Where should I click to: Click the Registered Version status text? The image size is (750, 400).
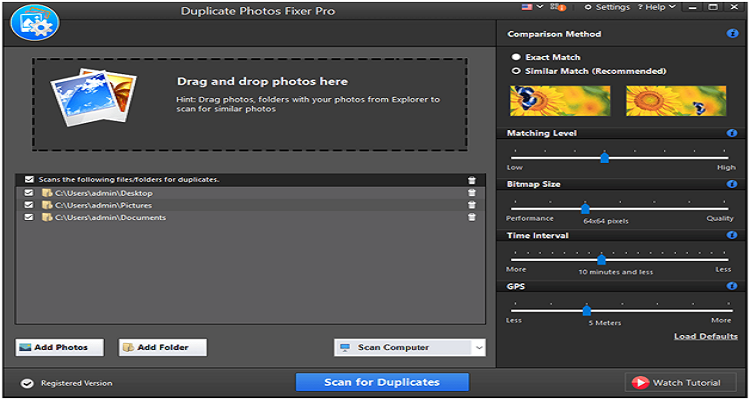77,383
